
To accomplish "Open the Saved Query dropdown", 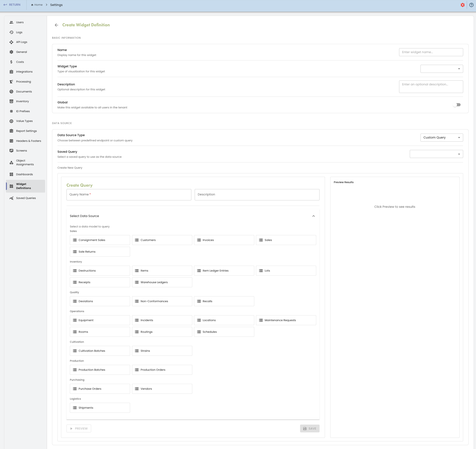I will point(436,154).
